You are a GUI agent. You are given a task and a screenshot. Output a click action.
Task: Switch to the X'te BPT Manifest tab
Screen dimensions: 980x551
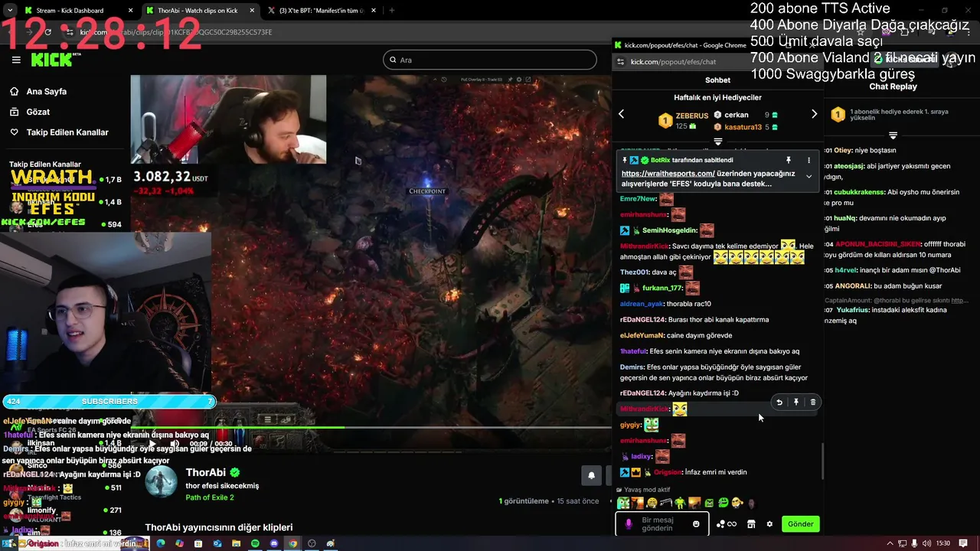click(x=322, y=11)
